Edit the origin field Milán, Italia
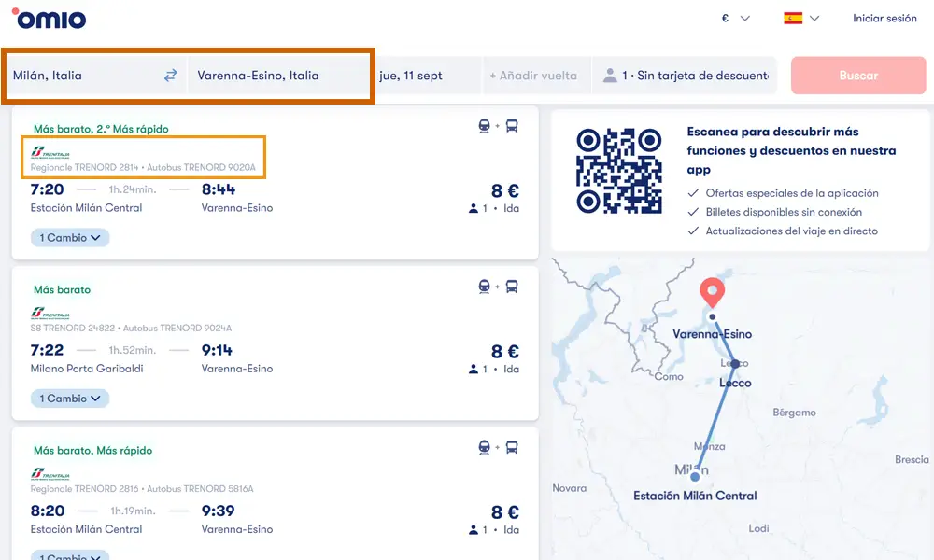This screenshot has height=560, width=934. point(85,76)
